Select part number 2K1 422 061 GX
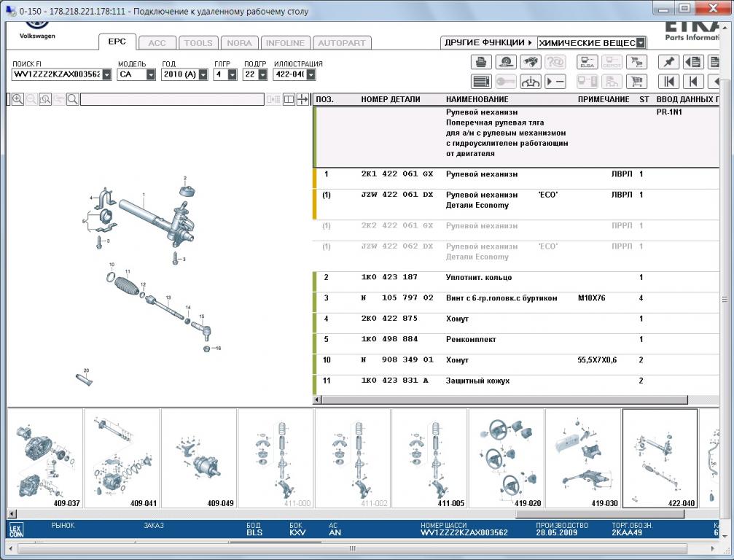Screen dimensions: 734x560 pos(397,174)
